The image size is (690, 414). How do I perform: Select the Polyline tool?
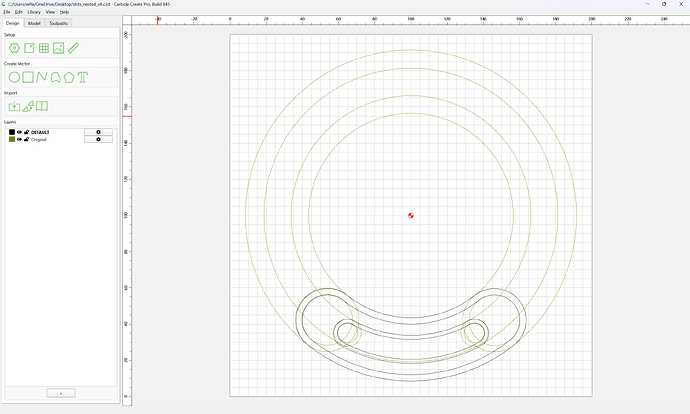point(42,77)
